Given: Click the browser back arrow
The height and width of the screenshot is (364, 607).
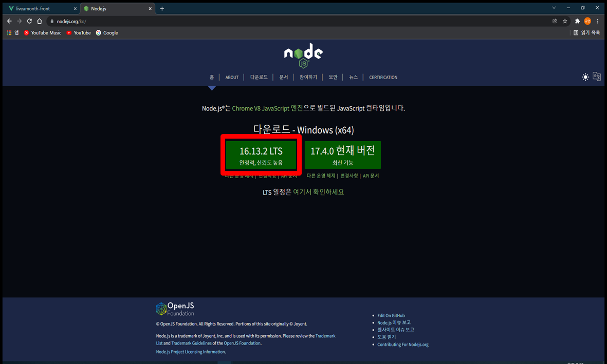Looking at the screenshot, I should point(9,21).
